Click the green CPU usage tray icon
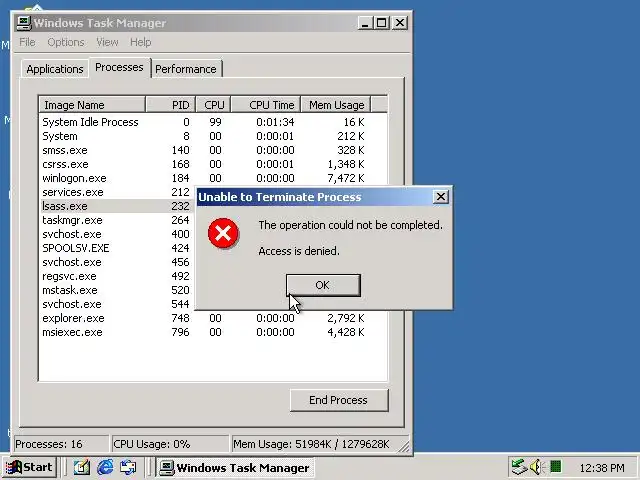The width and height of the screenshot is (640, 480). coord(555,466)
